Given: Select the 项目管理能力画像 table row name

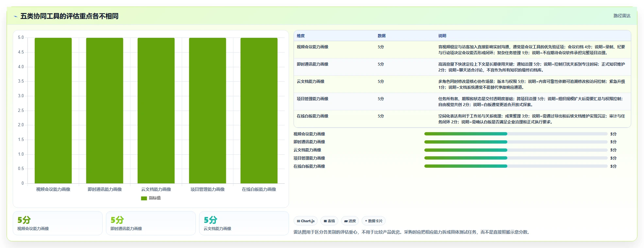Looking at the screenshot, I should pos(313,99).
